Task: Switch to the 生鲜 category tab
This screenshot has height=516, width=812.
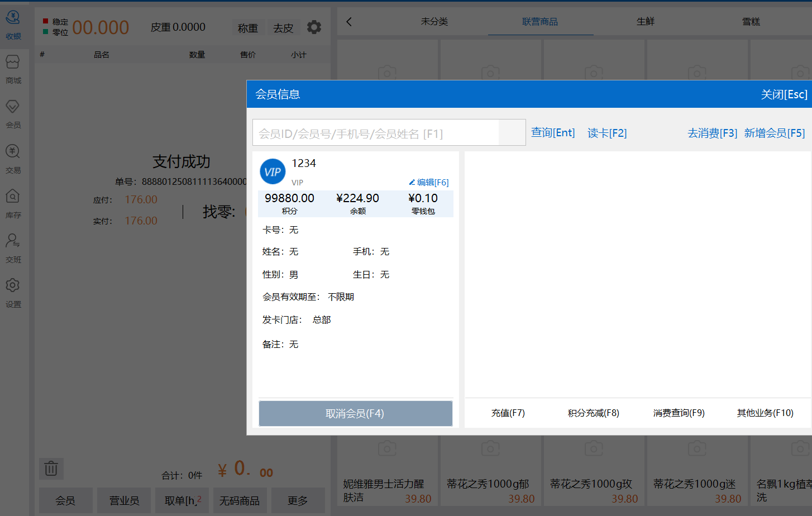Action: coord(646,22)
